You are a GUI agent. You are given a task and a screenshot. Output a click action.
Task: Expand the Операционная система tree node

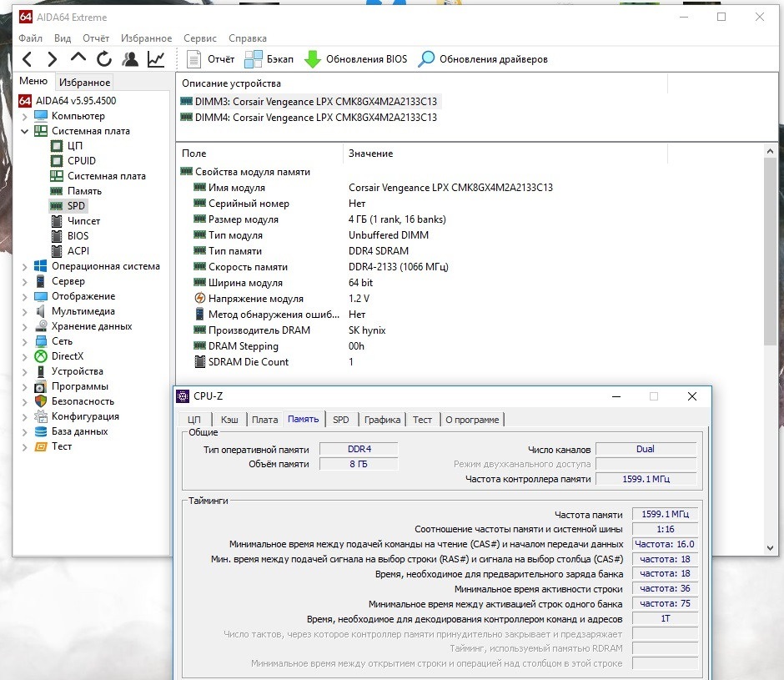point(24,267)
